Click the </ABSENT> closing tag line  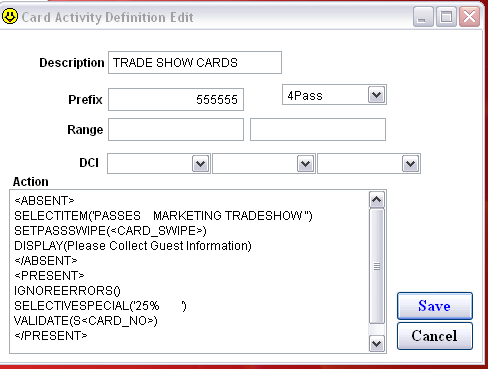(46, 261)
